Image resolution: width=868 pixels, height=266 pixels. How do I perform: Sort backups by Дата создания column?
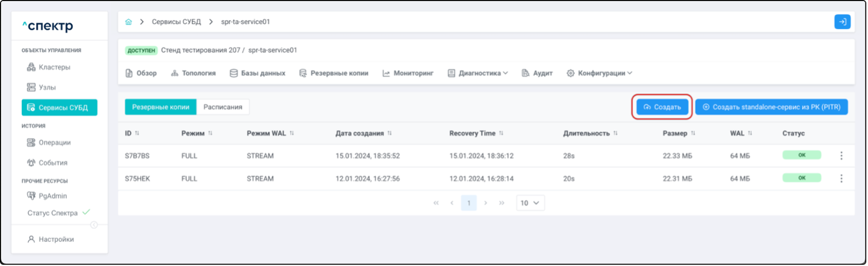click(389, 133)
